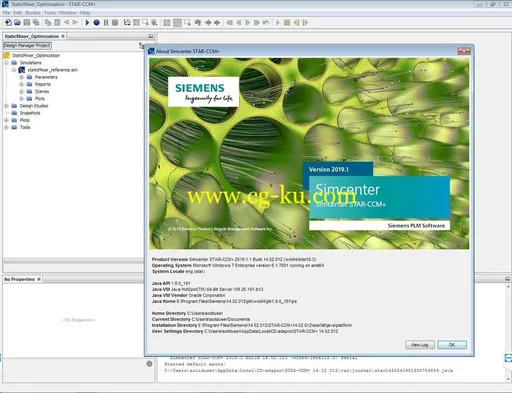Click the View Log button
Image resolution: width=512 pixels, height=393 pixels.
coord(420,345)
